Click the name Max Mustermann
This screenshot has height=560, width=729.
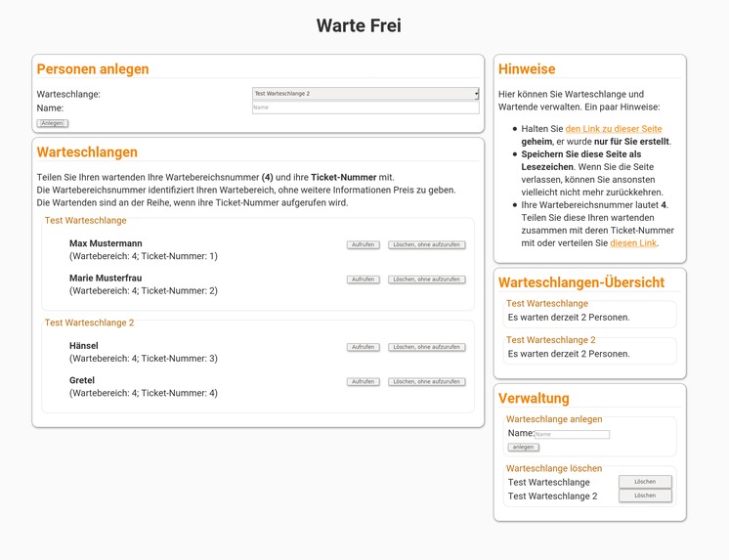pyautogui.click(x=106, y=243)
